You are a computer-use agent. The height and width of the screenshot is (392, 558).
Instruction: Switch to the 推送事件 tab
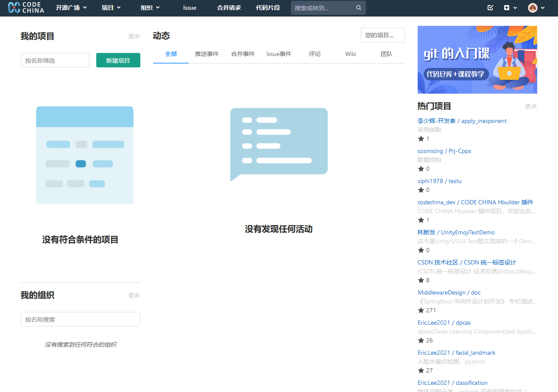point(207,54)
